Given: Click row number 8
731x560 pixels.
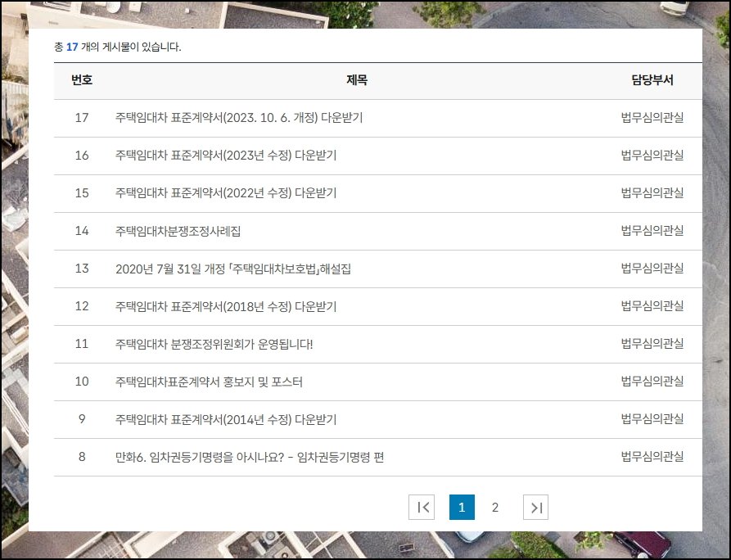Looking at the screenshot, I should point(82,457).
